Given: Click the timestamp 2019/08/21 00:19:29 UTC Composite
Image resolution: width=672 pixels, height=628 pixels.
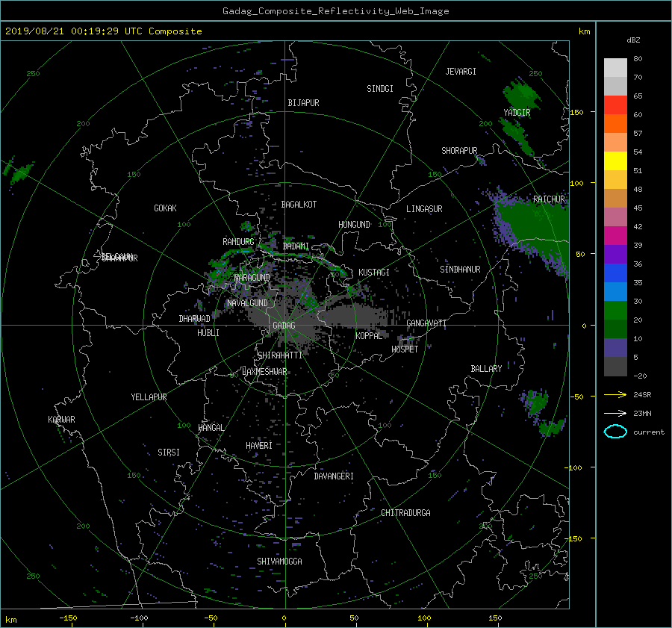Looking at the screenshot, I should (103, 31).
